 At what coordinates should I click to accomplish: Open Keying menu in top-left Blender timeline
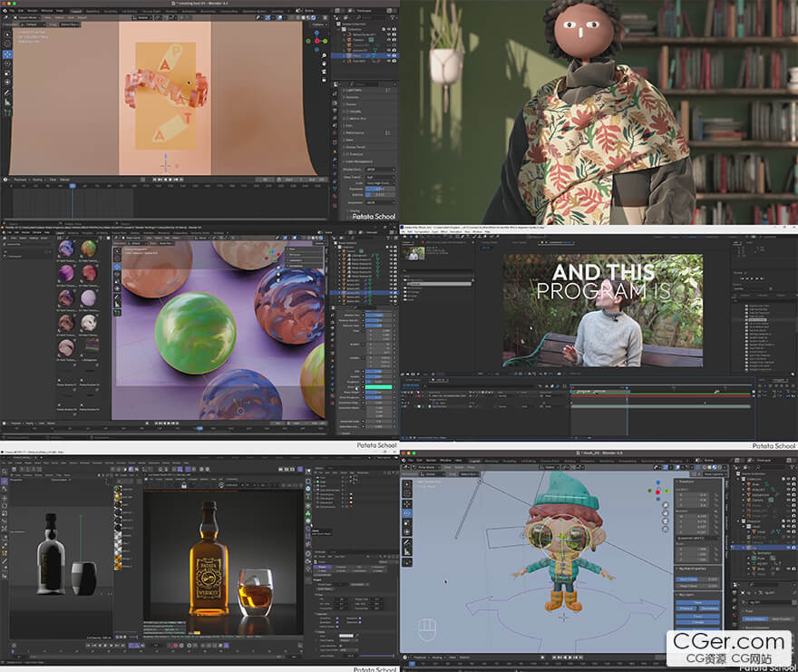38,180
